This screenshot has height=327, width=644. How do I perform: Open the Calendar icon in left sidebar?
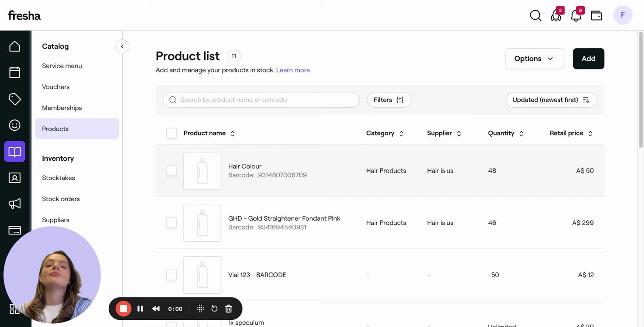pyautogui.click(x=15, y=72)
